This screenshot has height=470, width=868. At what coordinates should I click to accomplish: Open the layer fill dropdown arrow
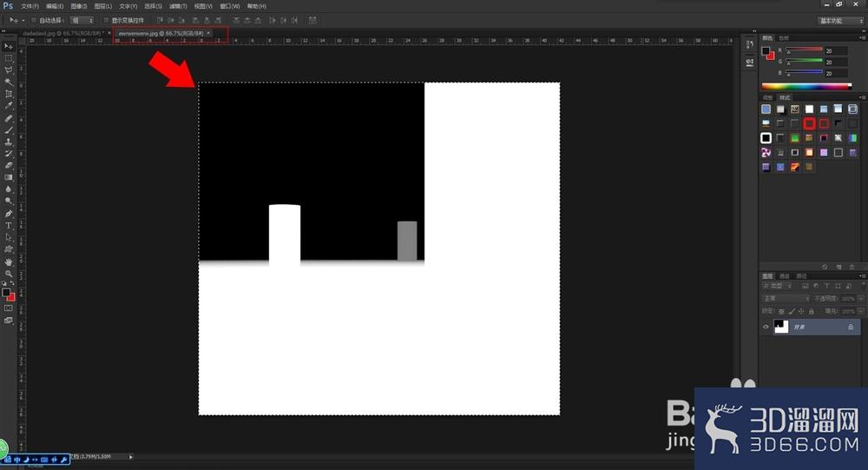pos(860,312)
